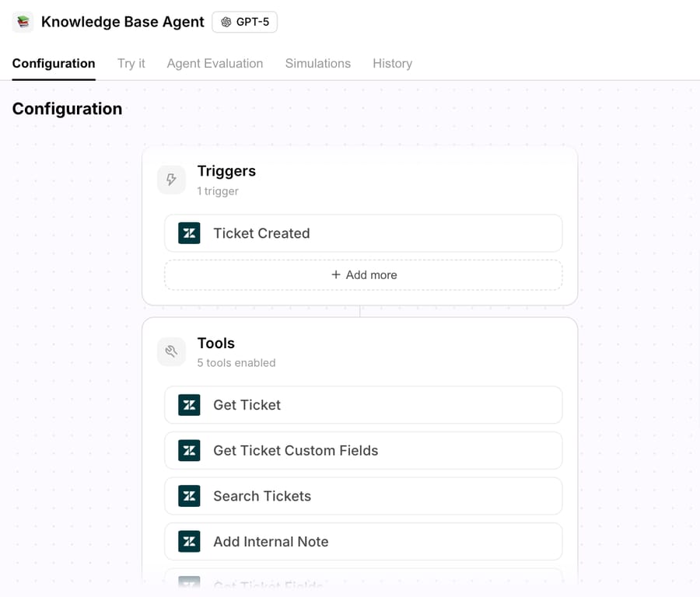Click the plus icon in Add more
Screen dimensions: 700x597
336,274
